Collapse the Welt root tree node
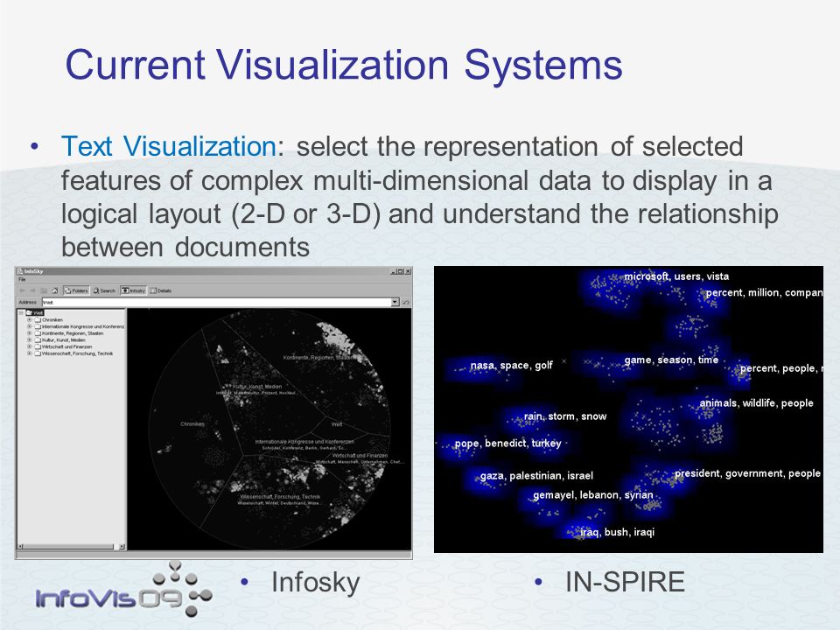 pyautogui.click(x=21, y=313)
